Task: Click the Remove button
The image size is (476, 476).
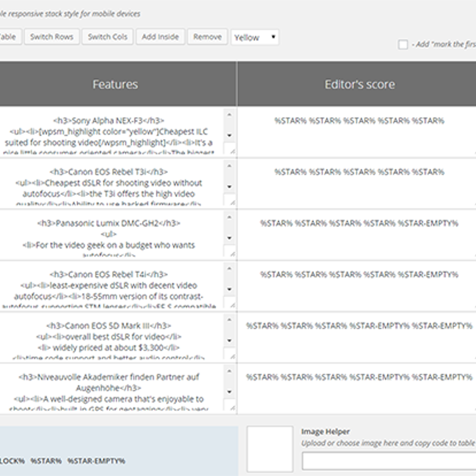Action: 207,37
